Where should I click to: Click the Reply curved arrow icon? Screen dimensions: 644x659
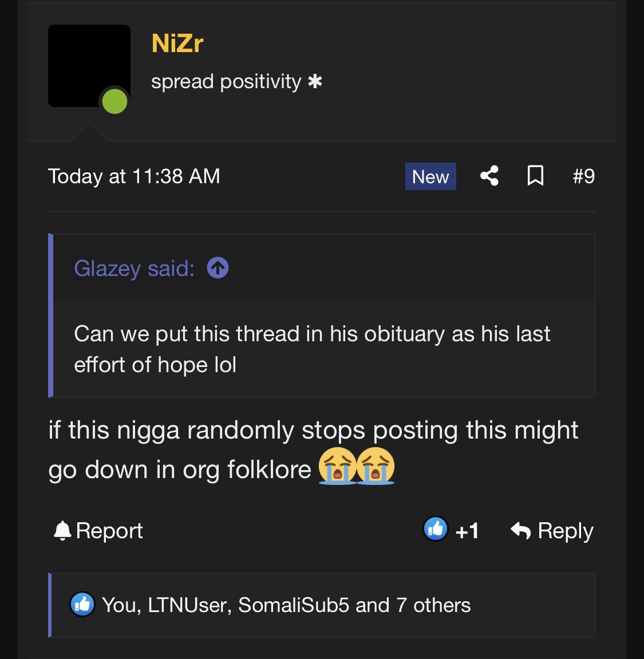pyautogui.click(x=521, y=530)
